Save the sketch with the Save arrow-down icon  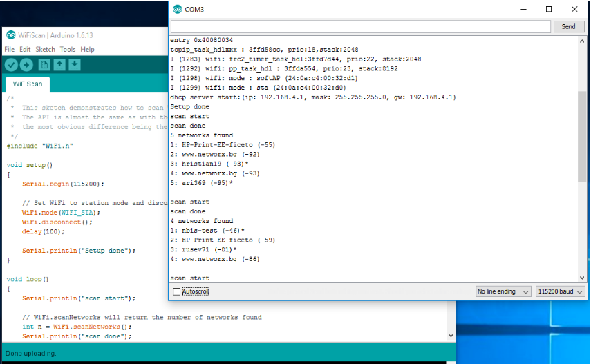click(75, 65)
